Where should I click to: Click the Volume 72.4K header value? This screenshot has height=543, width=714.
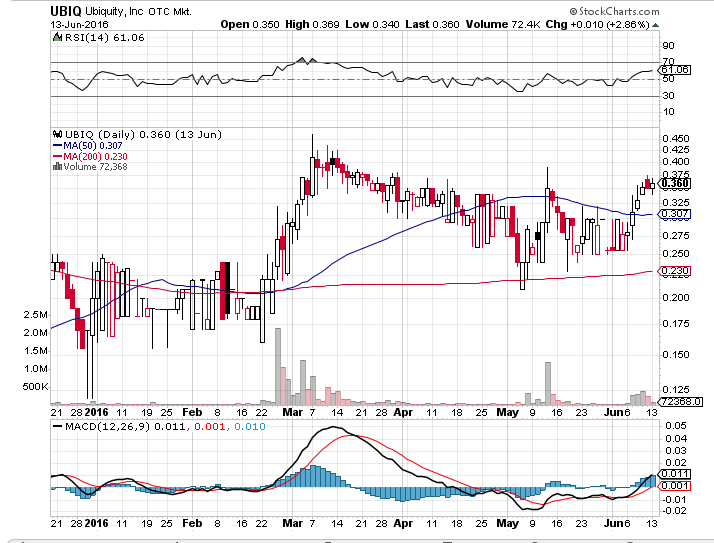(503, 25)
